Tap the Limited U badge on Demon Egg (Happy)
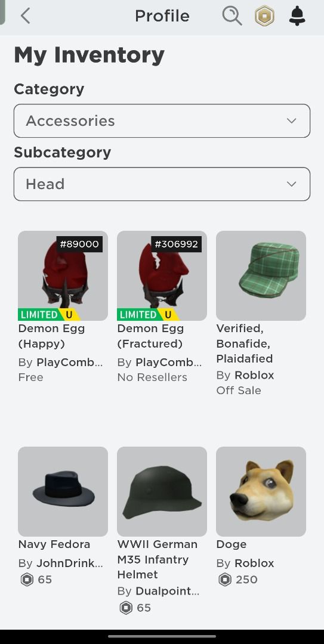This screenshot has width=324, height=644. 49,315
